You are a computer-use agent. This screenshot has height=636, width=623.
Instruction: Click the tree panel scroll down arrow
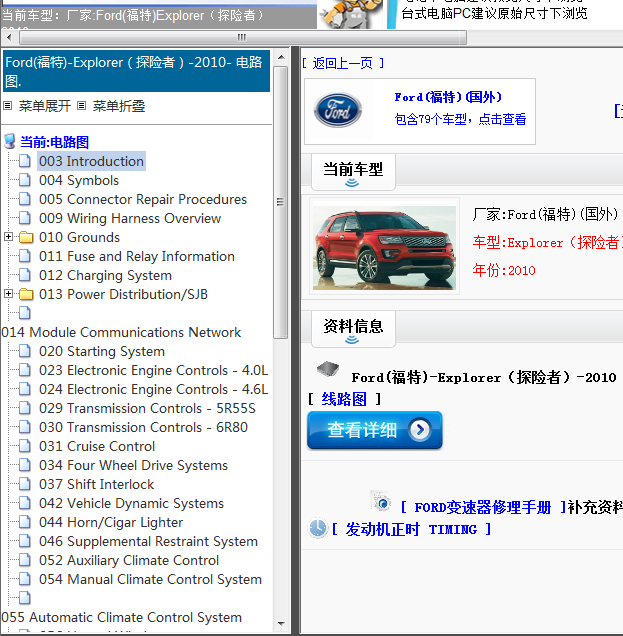pyautogui.click(x=281, y=624)
